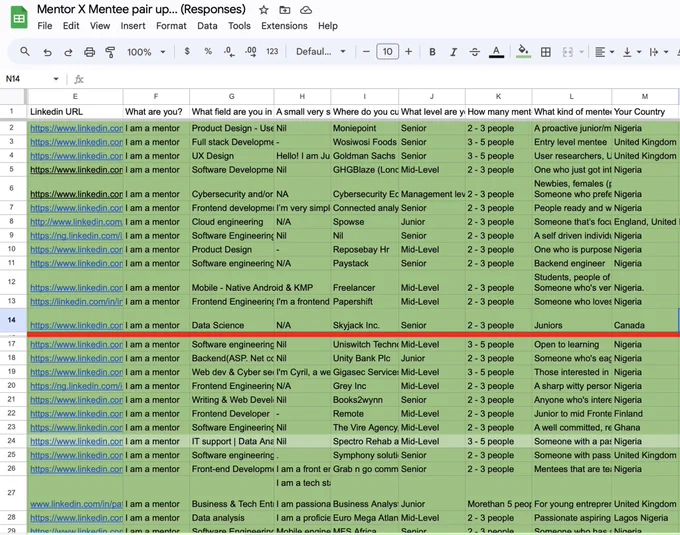Open text wrapping dropdown

pyautogui.click(x=658, y=52)
